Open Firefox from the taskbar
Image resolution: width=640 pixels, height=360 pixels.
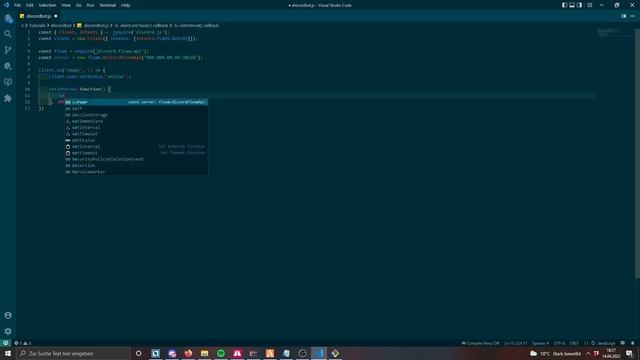pos(188,353)
